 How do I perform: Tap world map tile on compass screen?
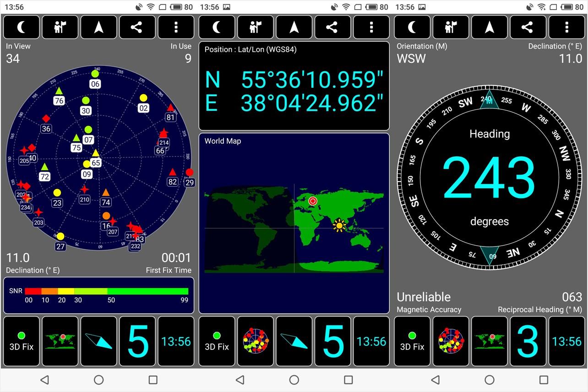(x=489, y=341)
